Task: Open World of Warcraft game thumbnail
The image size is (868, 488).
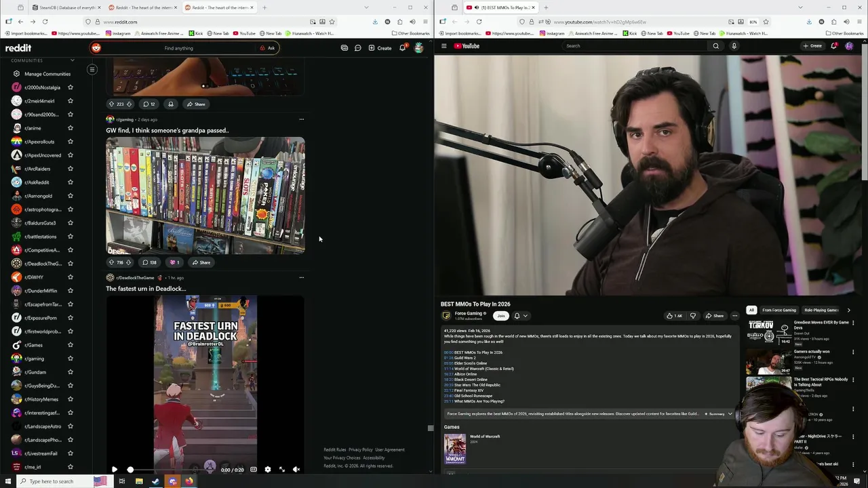Action: (455, 449)
